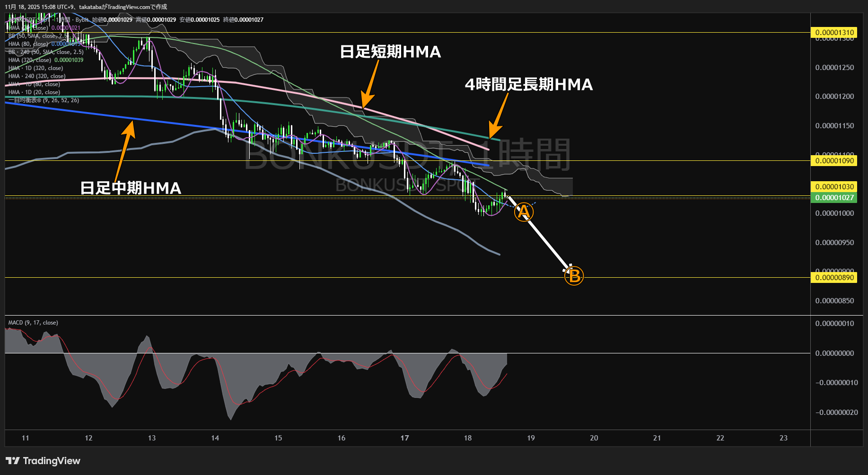Select the HMA · 1D (80, close) legend
This screenshot has width=868, height=475.
click(34, 84)
